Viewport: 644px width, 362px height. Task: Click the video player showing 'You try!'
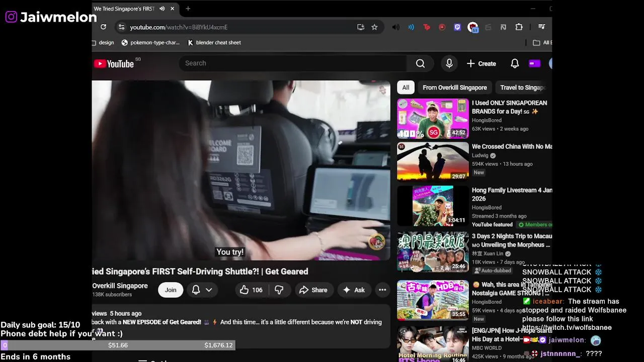[241, 170]
